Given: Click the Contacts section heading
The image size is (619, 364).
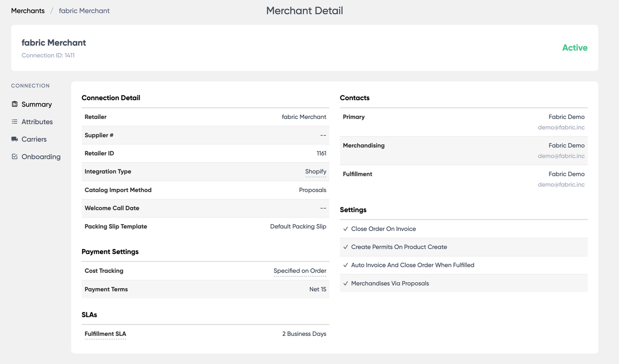Looking at the screenshot, I should pyautogui.click(x=355, y=98).
